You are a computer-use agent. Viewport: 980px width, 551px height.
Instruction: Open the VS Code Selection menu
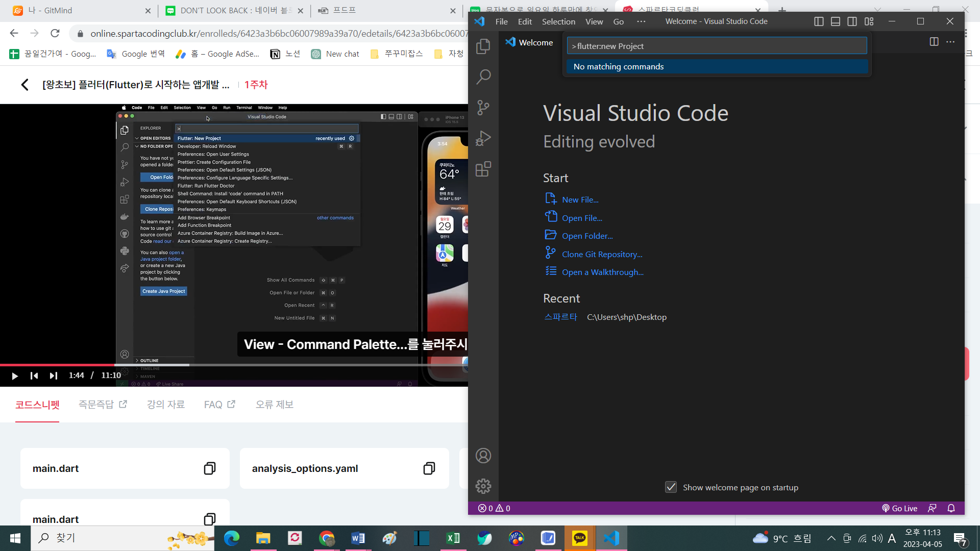[558, 21]
